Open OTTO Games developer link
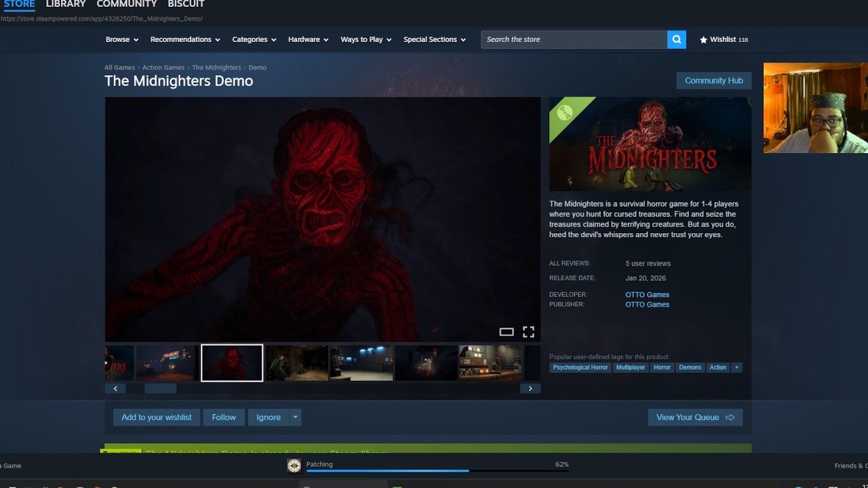Image resolution: width=868 pixels, height=488 pixels. pyautogui.click(x=647, y=295)
